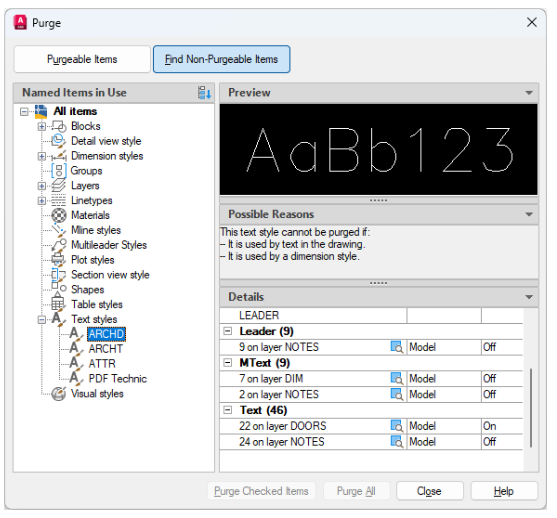Collapse the Preview panel arrow

click(x=529, y=93)
